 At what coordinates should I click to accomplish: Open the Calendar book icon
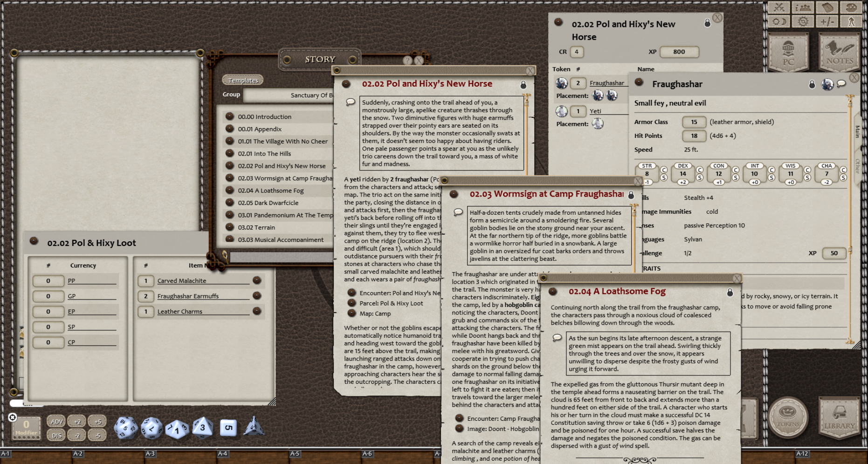pyautogui.click(x=827, y=7)
